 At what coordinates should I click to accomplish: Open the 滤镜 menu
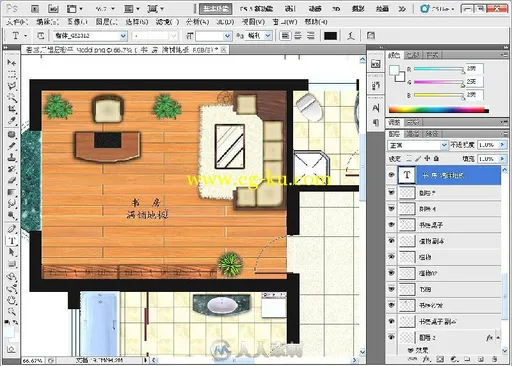point(167,22)
